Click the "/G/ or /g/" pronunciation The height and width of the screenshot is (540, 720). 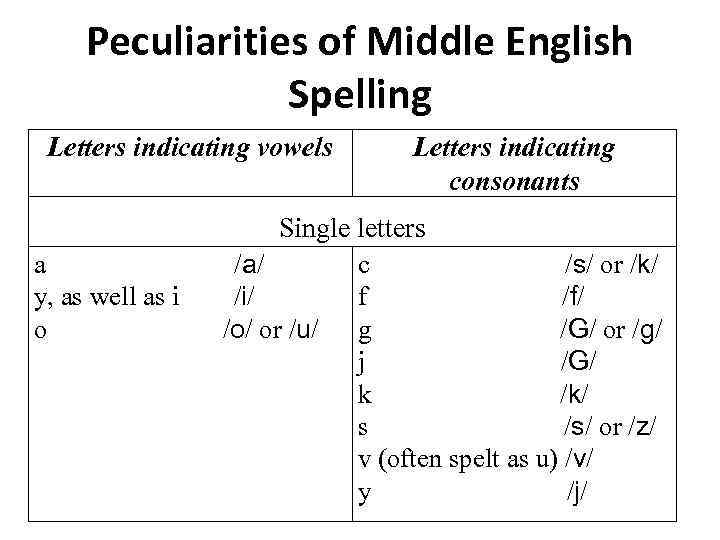point(613,329)
